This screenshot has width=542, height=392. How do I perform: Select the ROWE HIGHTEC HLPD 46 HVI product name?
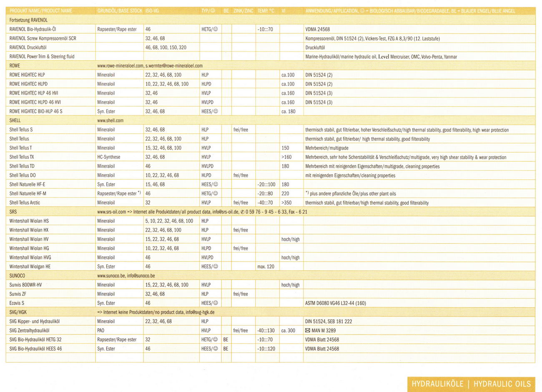[35, 102]
